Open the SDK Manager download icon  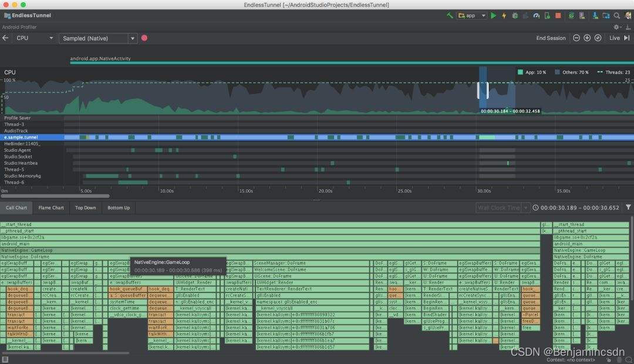click(595, 15)
